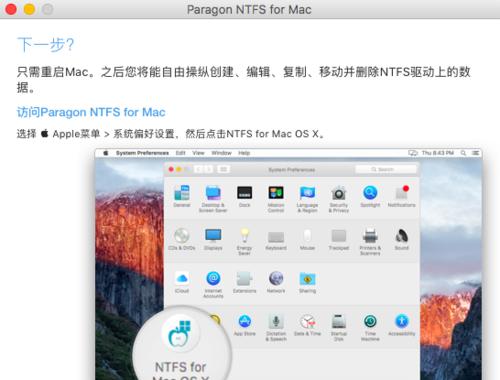The image size is (500, 380).
Task: Open the View menu
Action: [x=198, y=153]
